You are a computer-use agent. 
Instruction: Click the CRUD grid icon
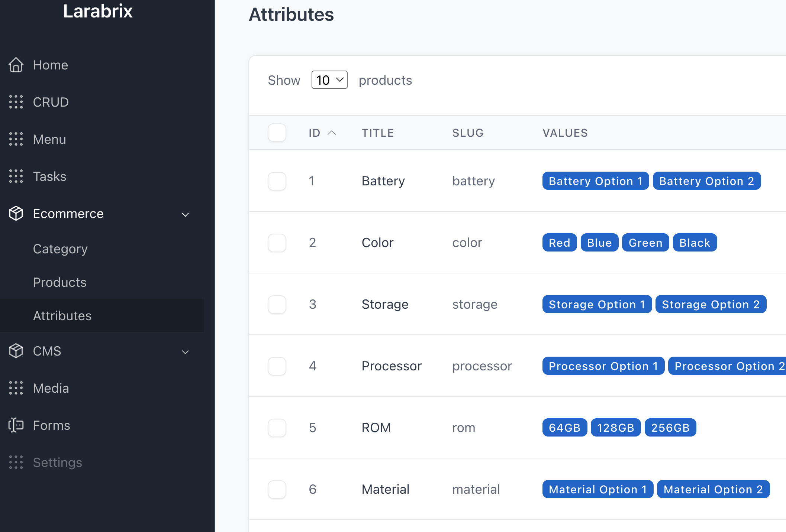click(16, 102)
